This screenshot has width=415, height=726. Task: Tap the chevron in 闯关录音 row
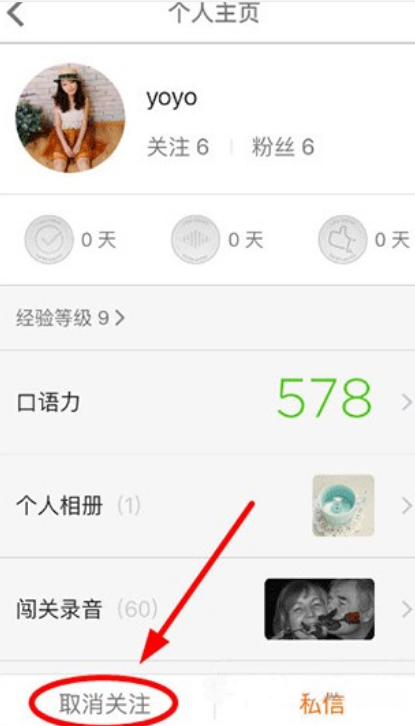coord(406,609)
